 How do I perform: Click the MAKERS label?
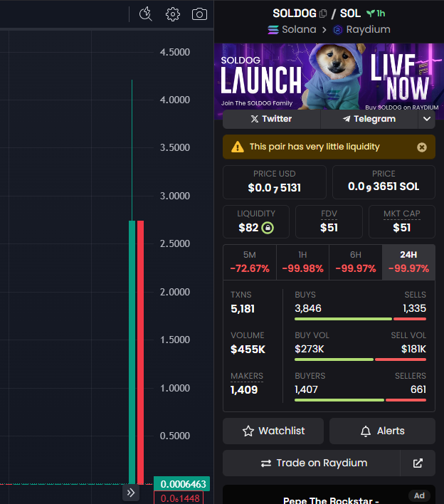point(247,376)
